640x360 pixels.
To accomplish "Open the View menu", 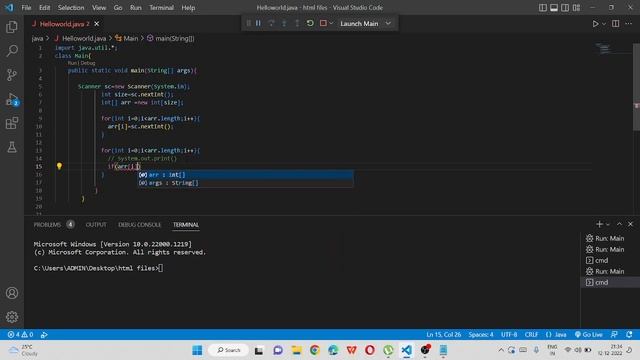I will pos(99,8).
